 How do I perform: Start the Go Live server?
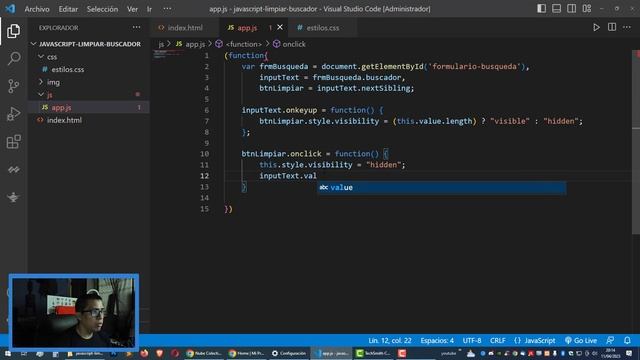[x=580, y=340]
